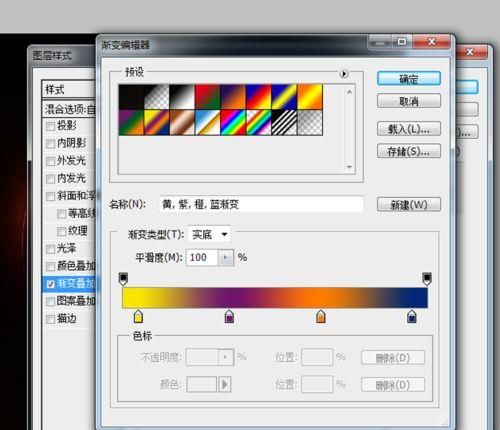The height and width of the screenshot is (430, 500).
Task: Create new gradient with 新建(W)
Action: pos(409,204)
